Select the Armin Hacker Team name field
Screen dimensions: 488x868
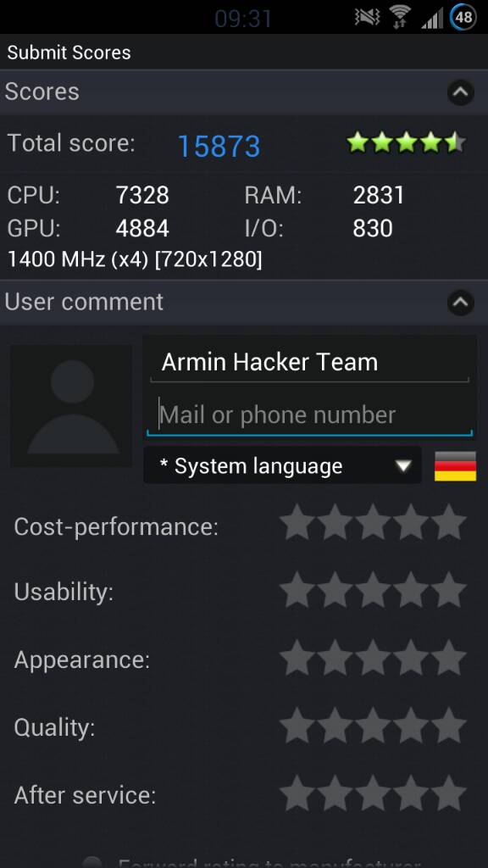click(310, 363)
